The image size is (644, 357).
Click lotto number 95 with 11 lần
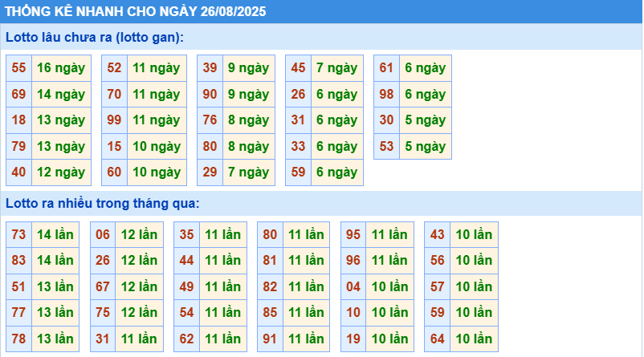click(353, 235)
